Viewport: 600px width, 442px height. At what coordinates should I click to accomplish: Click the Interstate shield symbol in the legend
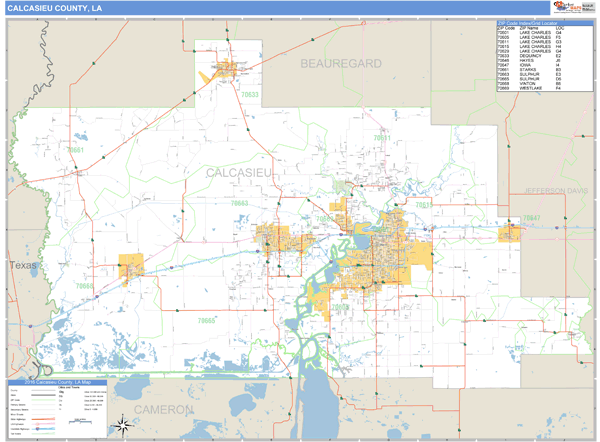(x=38, y=429)
